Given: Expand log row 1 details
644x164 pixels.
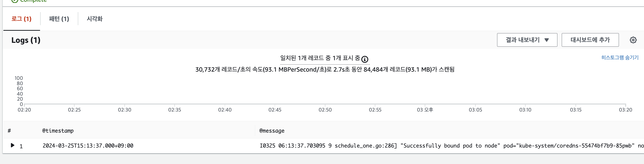Looking at the screenshot, I should [12, 145].
